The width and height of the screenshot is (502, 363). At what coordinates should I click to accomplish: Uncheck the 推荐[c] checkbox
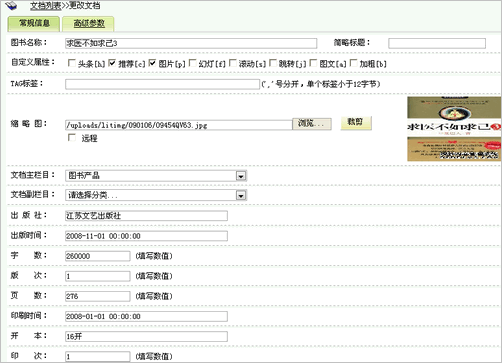pos(112,63)
